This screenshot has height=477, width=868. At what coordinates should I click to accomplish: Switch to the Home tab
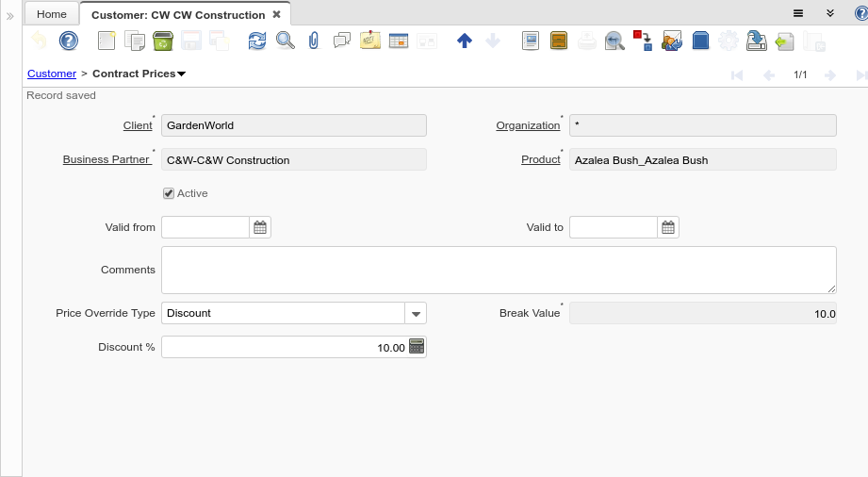click(x=52, y=14)
